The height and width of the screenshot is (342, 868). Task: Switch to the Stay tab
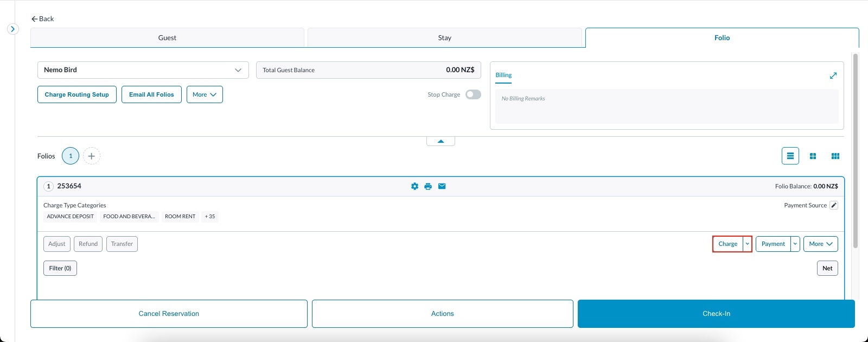[444, 38]
